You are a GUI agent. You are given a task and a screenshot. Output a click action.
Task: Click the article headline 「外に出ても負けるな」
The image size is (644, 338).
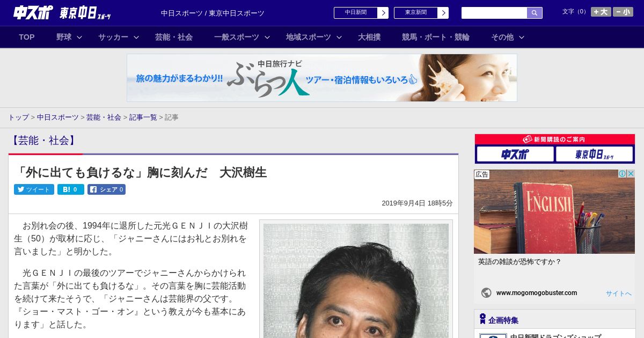141,172
